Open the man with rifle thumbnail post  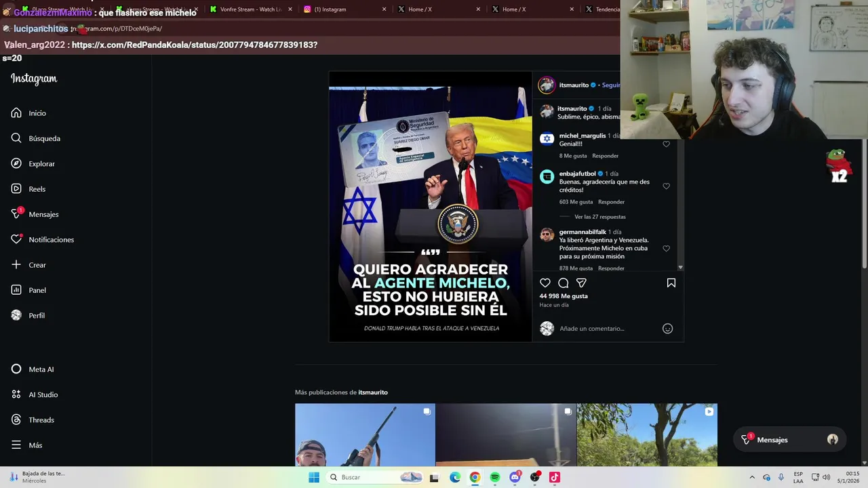pyautogui.click(x=365, y=435)
